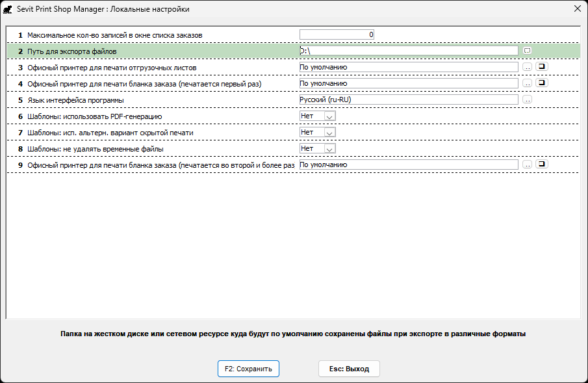Select the label 'Офисный принтер для печати отгрузочных листов'

[112, 68]
